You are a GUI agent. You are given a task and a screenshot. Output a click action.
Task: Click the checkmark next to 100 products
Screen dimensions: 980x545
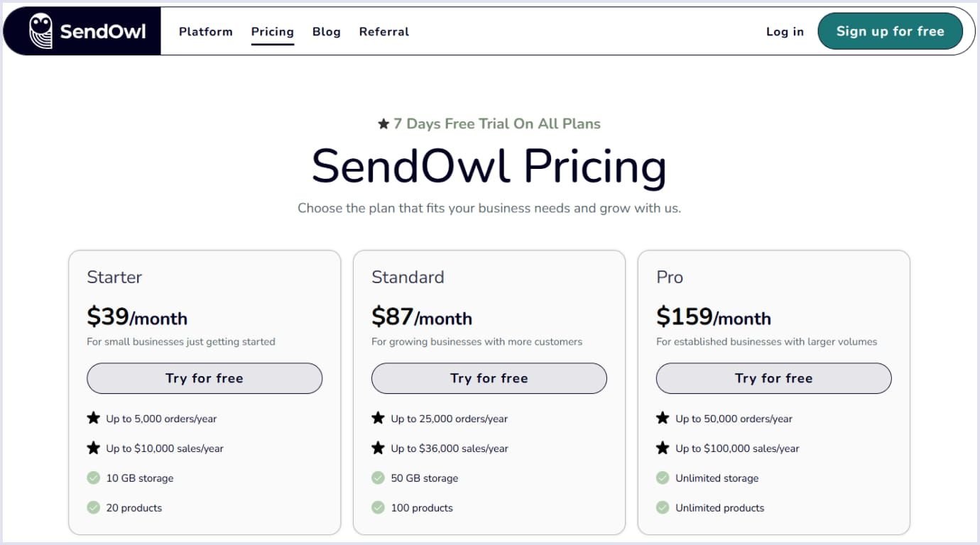point(378,507)
